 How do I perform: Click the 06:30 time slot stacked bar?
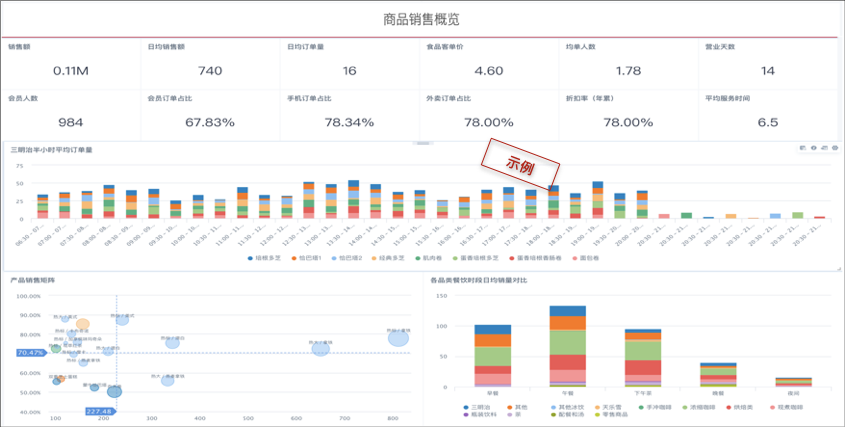click(x=43, y=207)
